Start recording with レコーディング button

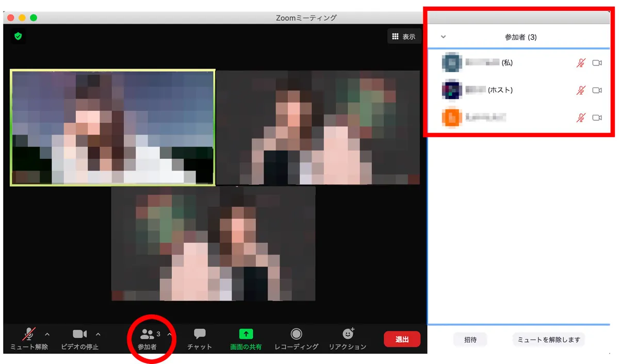[296, 339]
